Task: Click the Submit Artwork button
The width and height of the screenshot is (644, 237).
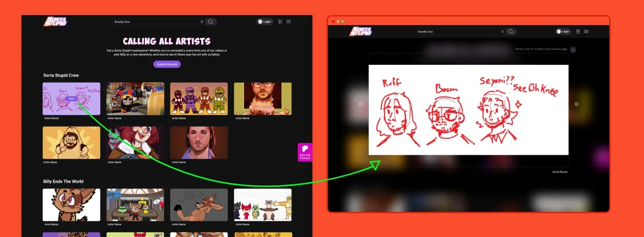Action: 167,64
